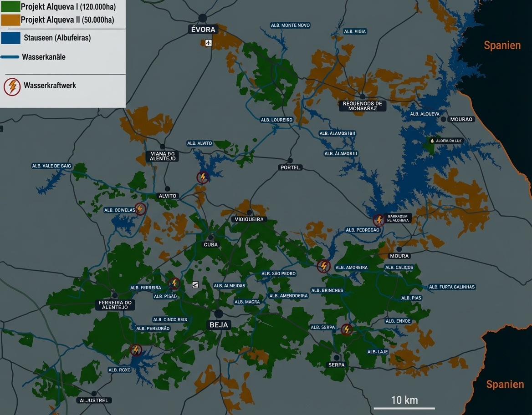Viewport: 532px width, 415px height.
Task: Click the hydropower icon beside Alb. Amoreira
Action: point(324,266)
